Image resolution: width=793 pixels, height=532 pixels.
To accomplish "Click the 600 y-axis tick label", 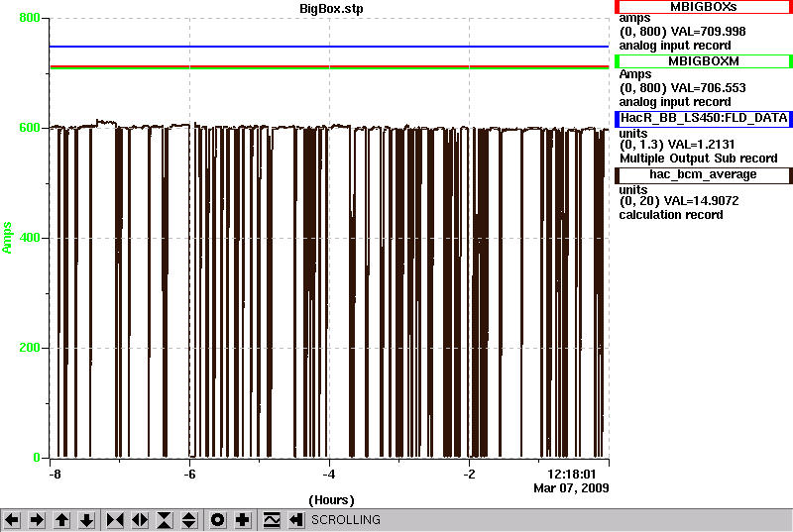I will pos(30,128).
